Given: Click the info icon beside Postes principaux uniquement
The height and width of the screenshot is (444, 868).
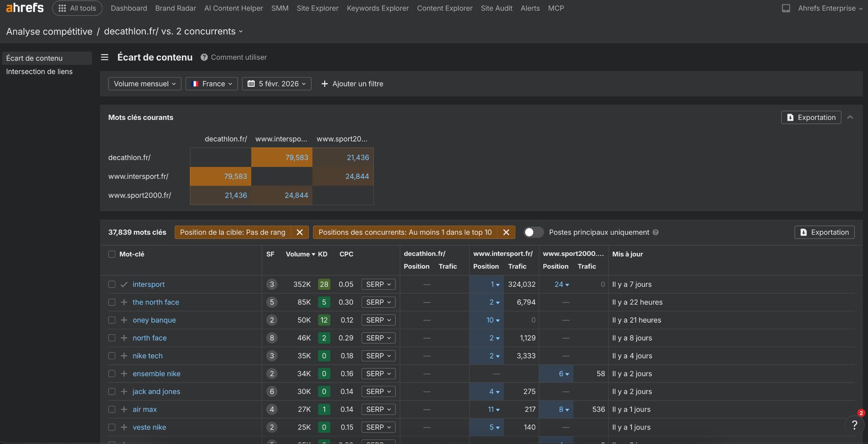Looking at the screenshot, I should 656,232.
